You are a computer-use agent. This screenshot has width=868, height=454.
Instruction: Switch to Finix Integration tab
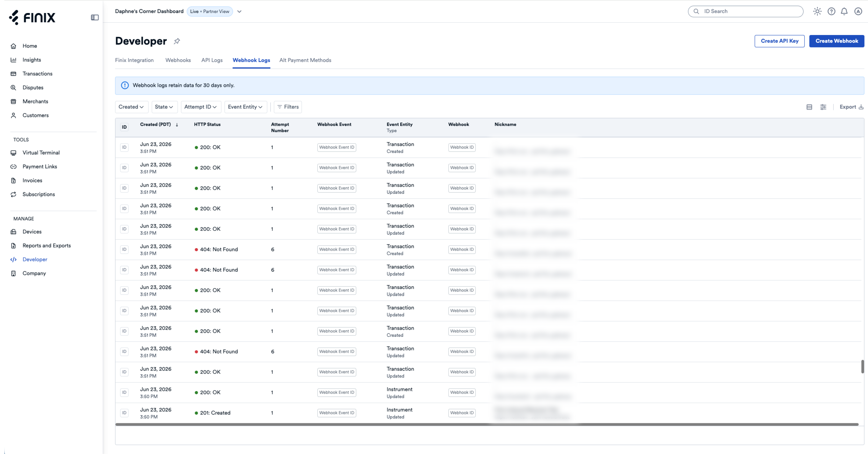pos(134,60)
